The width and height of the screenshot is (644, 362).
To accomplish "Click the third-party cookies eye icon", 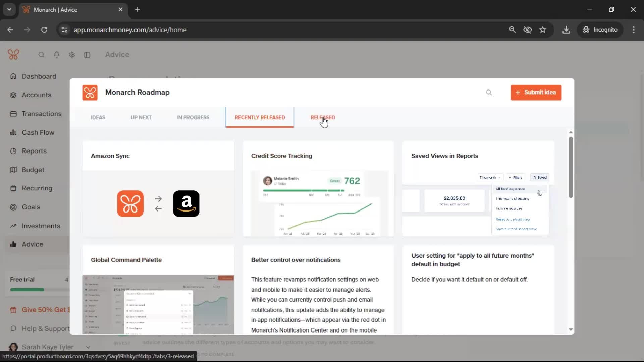I will (x=528, y=30).
